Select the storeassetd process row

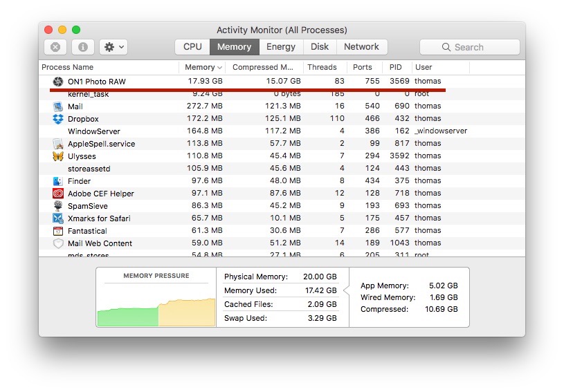tap(282, 169)
